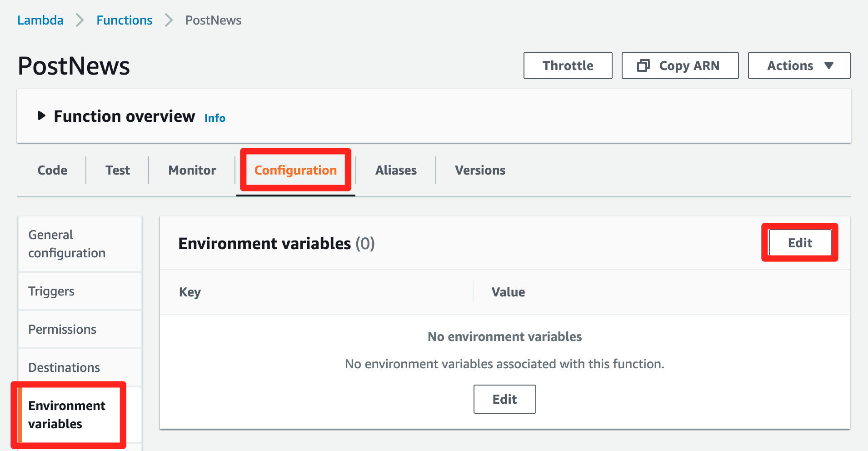868x451 pixels.
Task: Click the No environment variables heading
Action: pos(504,336)
